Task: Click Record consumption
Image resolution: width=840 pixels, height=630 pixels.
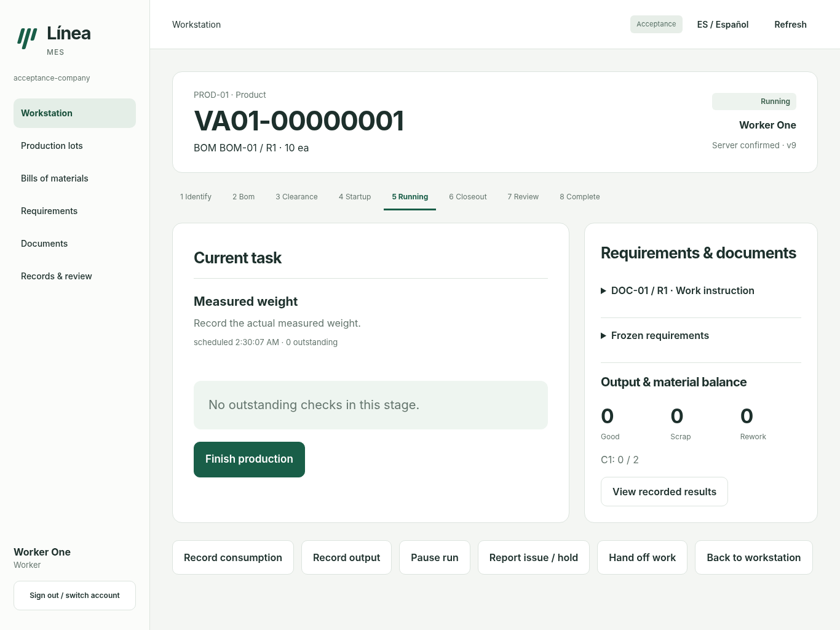Action: 233,557
